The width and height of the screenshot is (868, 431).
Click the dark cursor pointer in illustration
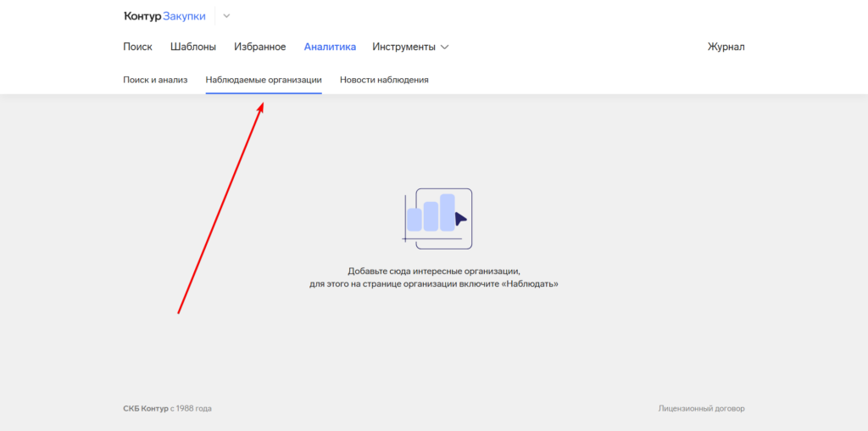(x=459, y=219)
